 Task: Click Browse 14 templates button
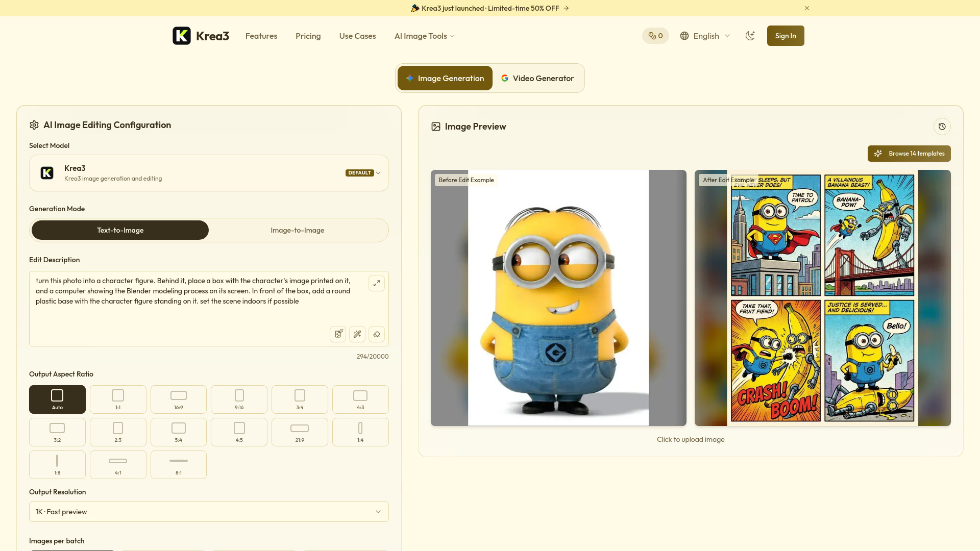[909, 154]
